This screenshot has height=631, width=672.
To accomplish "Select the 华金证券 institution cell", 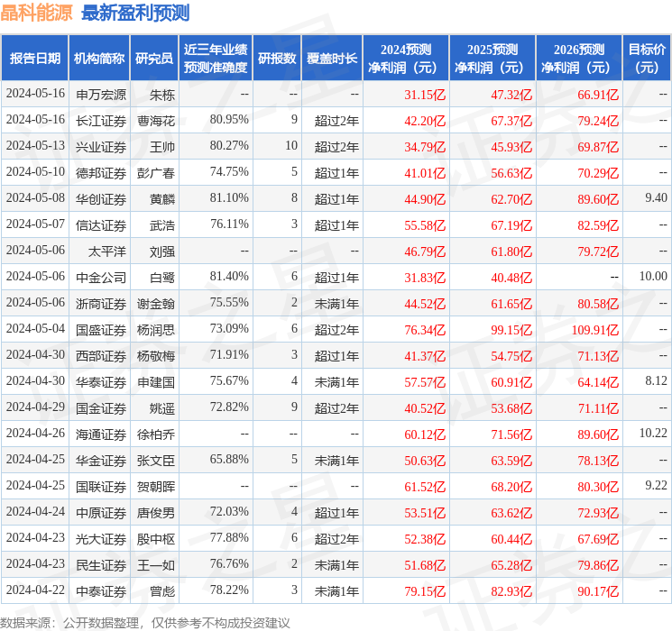I will [101, 461].
